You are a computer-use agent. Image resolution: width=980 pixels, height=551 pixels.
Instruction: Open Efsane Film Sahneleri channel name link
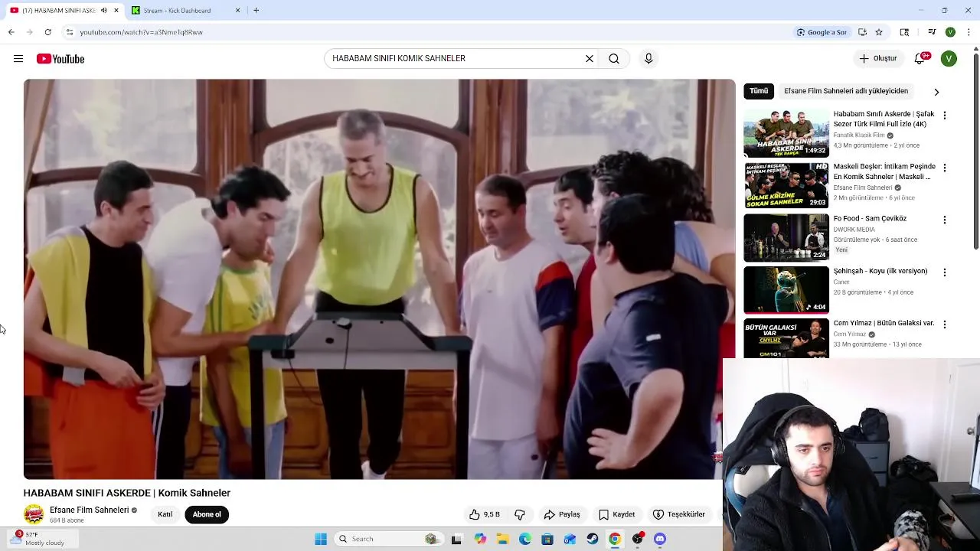(90, 510)
